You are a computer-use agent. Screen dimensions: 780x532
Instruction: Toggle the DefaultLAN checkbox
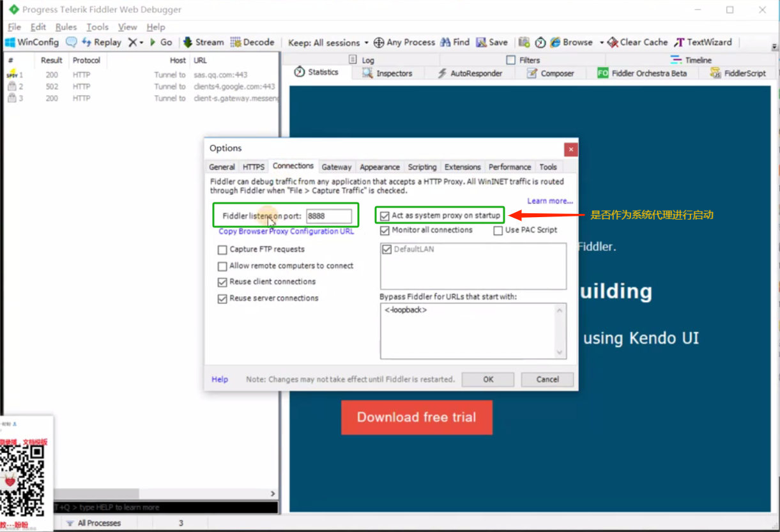pyautogui.click(x=386, y=249)
